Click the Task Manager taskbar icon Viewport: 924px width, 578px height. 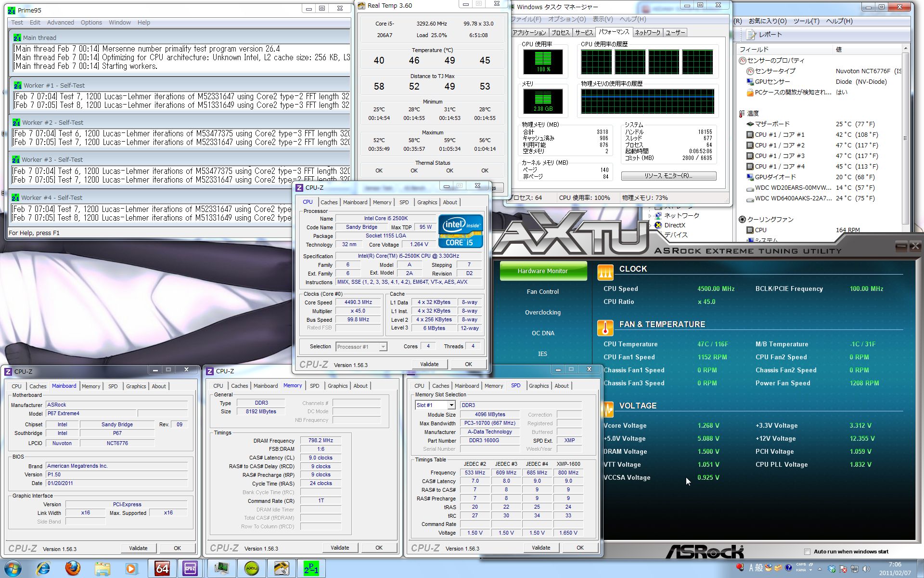pyautogui.click(x=221, y=568)
